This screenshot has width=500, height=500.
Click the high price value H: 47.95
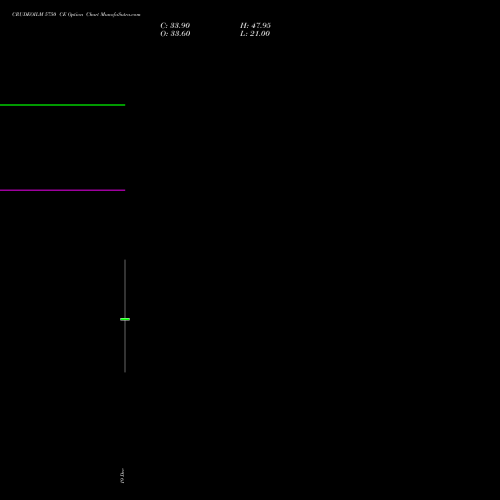tap(255, 26)
